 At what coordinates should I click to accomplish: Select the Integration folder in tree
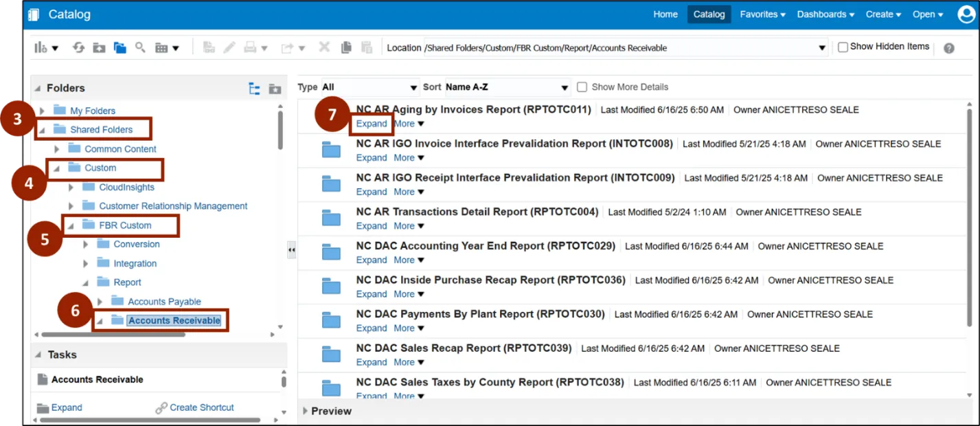coord(135,263)
